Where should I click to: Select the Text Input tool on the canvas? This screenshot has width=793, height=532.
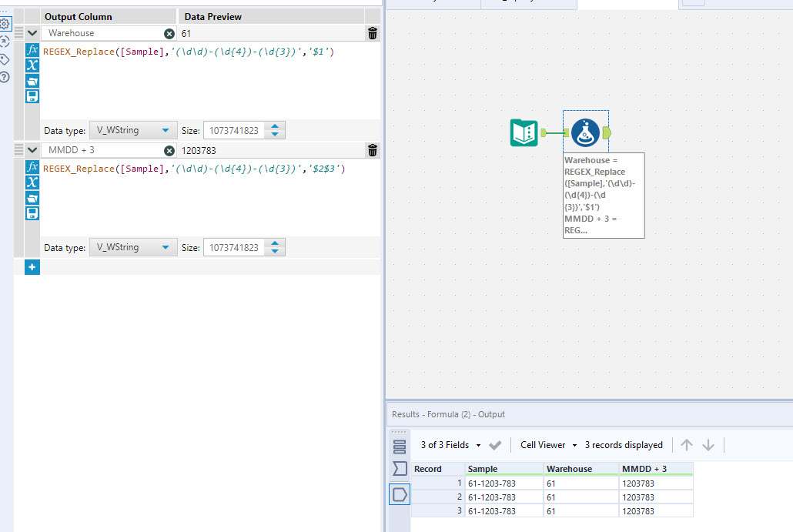524,133
